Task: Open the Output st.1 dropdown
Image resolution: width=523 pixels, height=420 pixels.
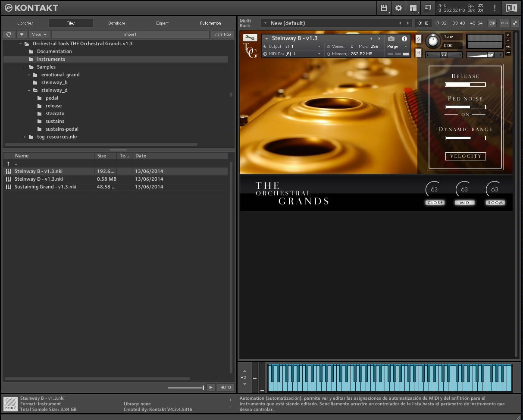Action: [292, 47]
